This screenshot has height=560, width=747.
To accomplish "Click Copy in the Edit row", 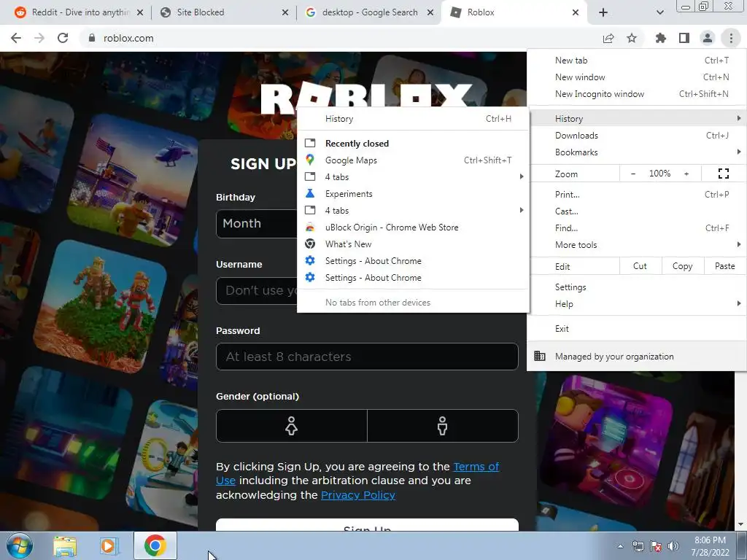I will click(x=683, y=266).
